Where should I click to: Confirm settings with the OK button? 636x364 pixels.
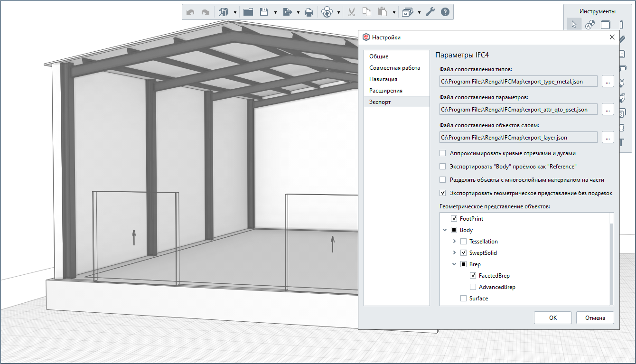pyautogui.click(x=552, y=318)
